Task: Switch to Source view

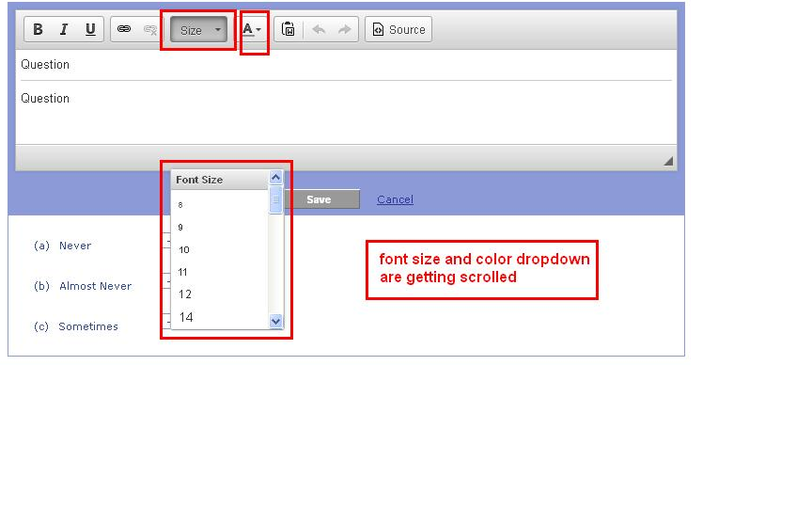Action: [398, 29]
